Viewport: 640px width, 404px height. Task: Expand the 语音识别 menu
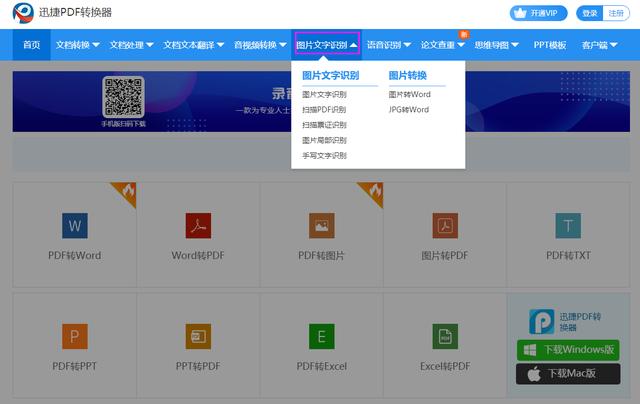coord(389,45)
